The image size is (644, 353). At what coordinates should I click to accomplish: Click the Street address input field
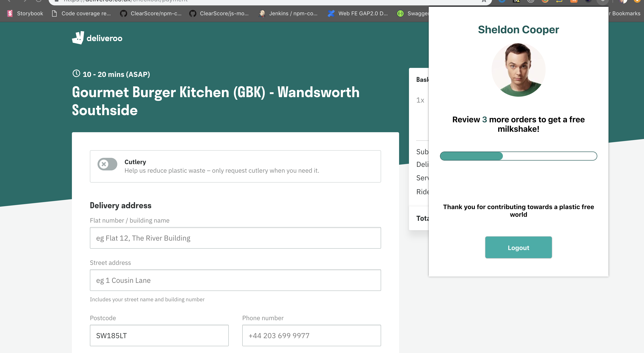235,280
